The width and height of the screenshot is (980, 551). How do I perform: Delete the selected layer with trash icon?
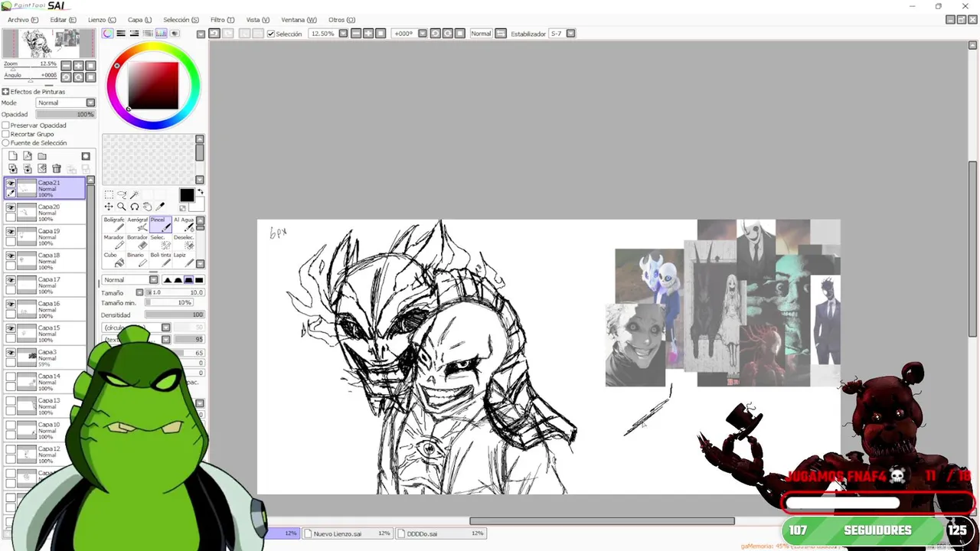57,168
